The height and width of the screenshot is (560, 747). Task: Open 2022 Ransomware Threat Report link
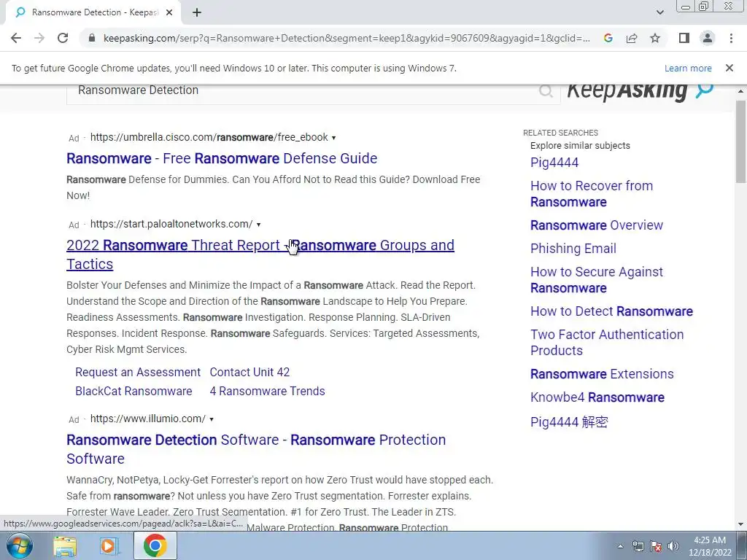point(260,254)
